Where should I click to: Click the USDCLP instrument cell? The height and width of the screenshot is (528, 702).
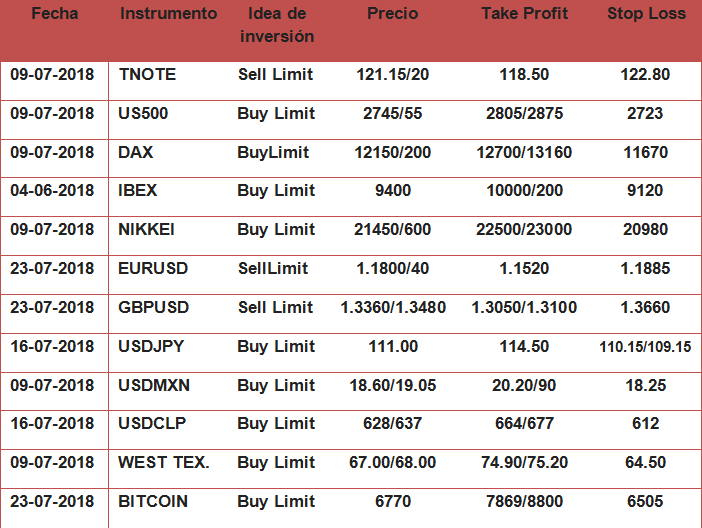[x=154, y=424]
